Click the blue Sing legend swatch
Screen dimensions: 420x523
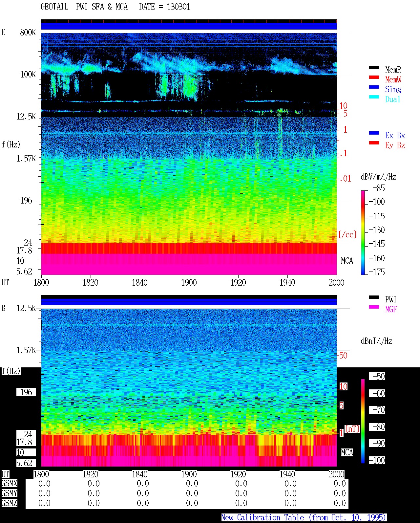(374, 87)
